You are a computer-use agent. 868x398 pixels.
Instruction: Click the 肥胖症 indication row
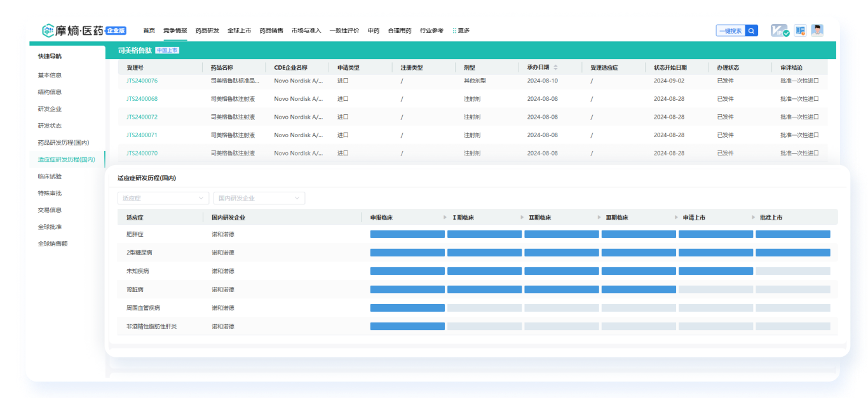coord(477,234)
